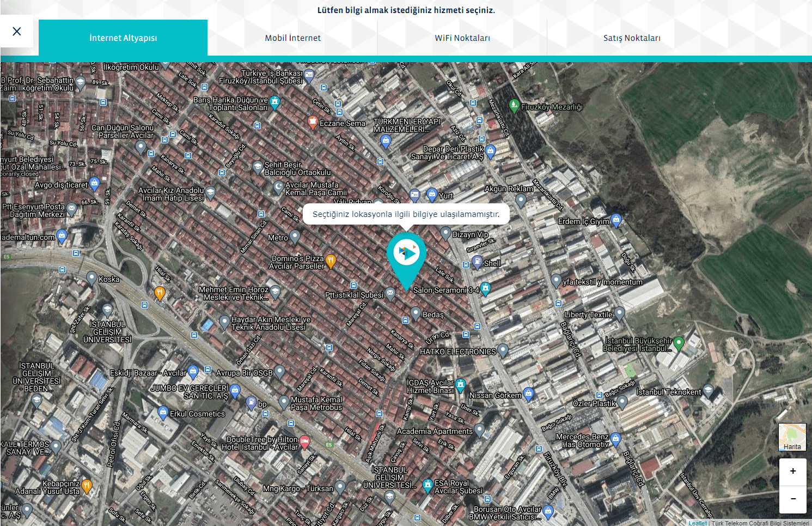Click the Avcılar Kız Anadolu İmam Hatip marker
This screenshot has width=812, height=526.
pyautogui.click(x=210, y=192)
